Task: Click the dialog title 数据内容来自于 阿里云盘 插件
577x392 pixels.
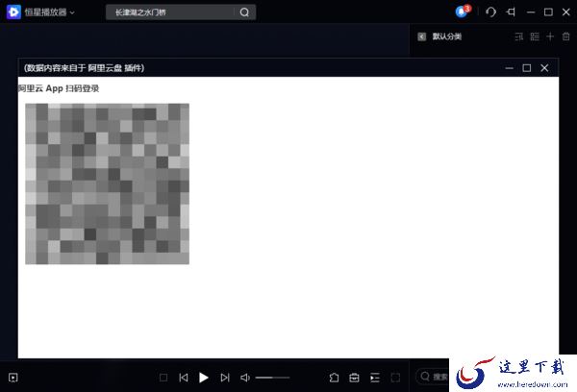Action: [x=84, y=68]
